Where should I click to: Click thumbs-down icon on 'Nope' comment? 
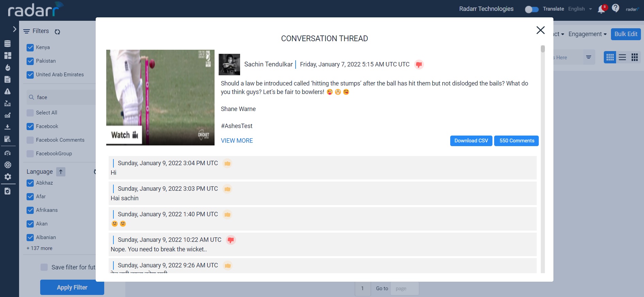[231, 240]
